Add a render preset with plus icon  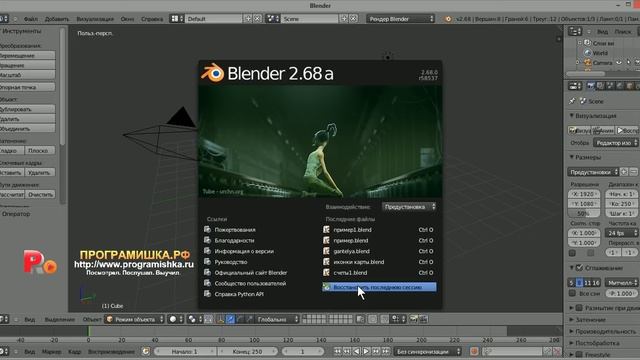[x=624, y=172]
